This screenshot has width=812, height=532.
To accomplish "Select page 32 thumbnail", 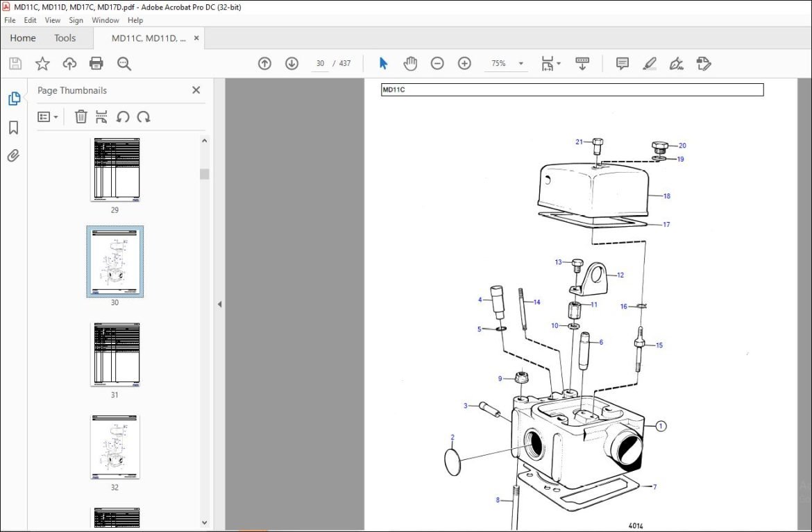I will click(x=115, y=447).
